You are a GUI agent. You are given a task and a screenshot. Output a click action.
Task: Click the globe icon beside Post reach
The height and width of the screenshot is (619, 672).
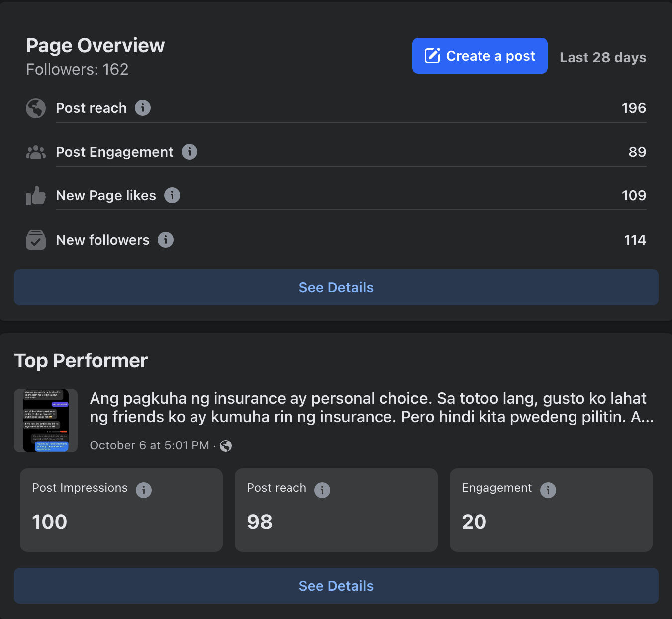36,108
